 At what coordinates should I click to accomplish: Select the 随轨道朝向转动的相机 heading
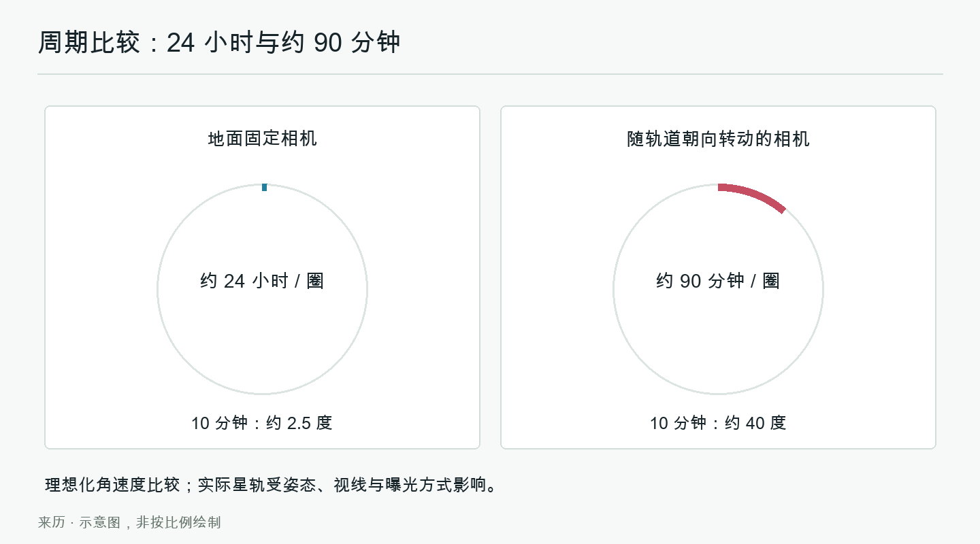[x=718, y=139]
